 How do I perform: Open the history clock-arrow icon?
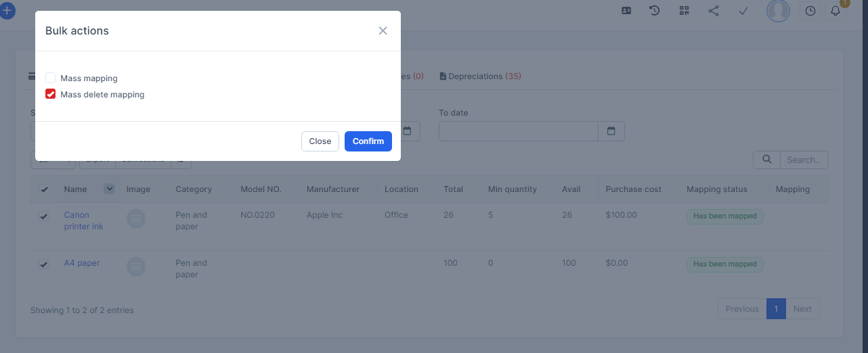tap(655, 11)
